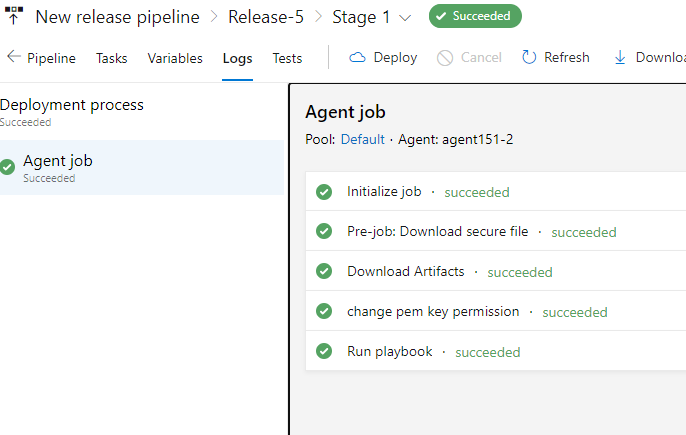The width and height of the screenshot is (686, 435).
Task: Select the Tests tab
Action: click(x=287, y=58)
